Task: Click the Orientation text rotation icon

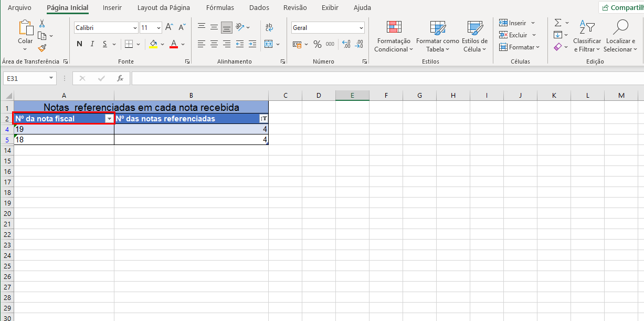Action: (240, 27)
